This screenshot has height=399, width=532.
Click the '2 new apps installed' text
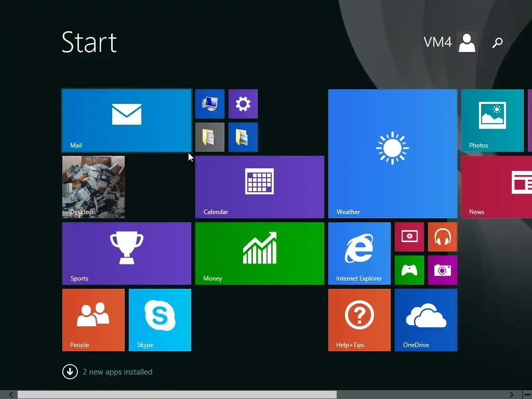[117, 372]
